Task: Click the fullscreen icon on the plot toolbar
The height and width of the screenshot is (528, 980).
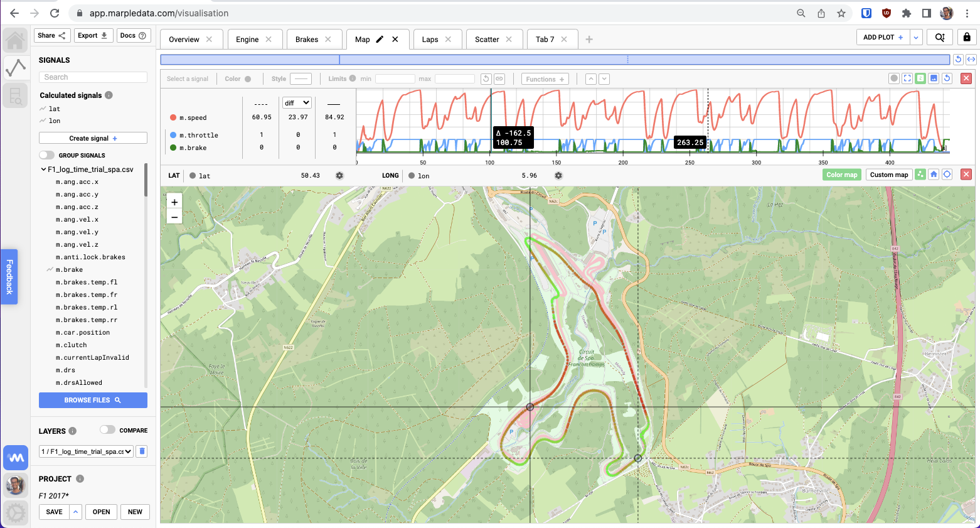Action: pyautogui.click(x=907, y=78)
